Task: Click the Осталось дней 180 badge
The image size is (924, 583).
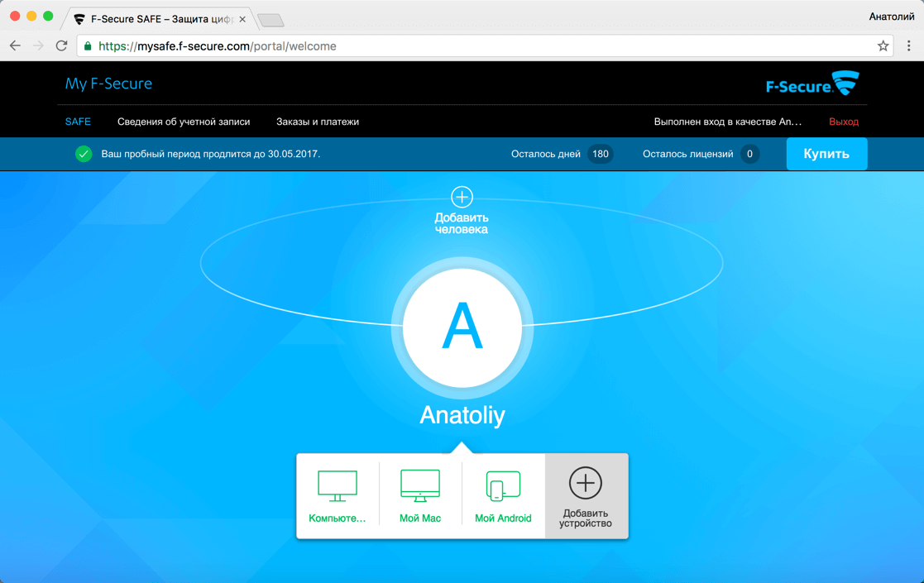Action: (x=601, y=154)
